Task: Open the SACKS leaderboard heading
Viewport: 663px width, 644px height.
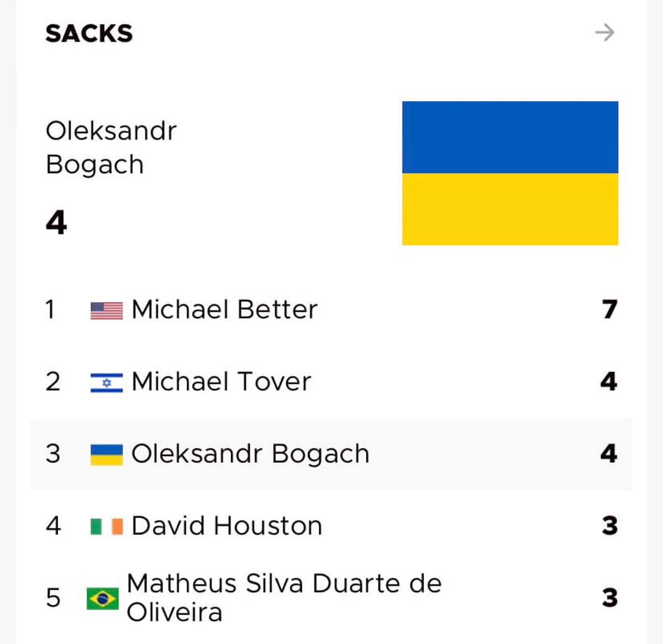Action: (x=89, y=34)
